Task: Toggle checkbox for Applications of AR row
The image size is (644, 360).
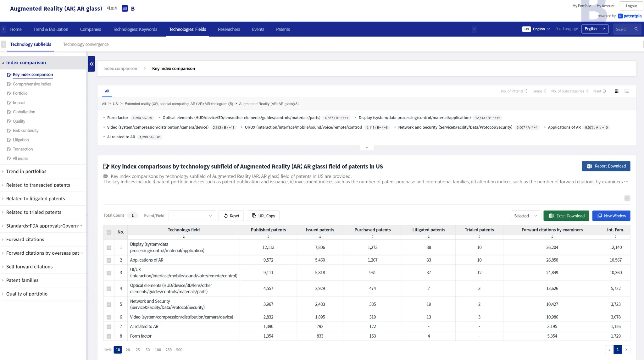Action: coord(109,260)
